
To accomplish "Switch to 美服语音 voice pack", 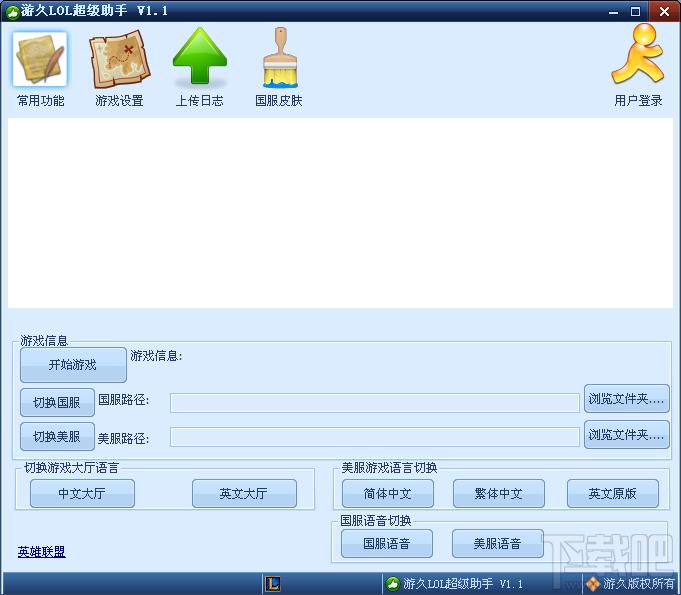I will (498, 543).
